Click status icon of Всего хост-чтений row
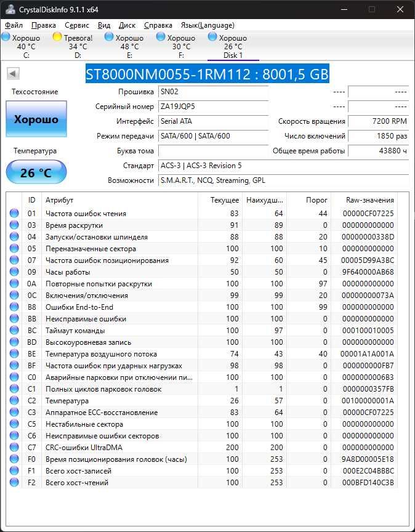 [14, 483]
